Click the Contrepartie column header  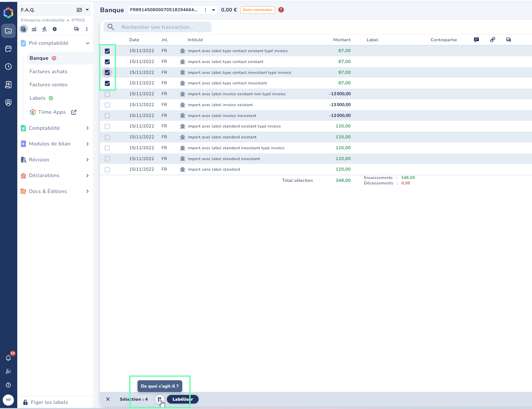(444, 40)
